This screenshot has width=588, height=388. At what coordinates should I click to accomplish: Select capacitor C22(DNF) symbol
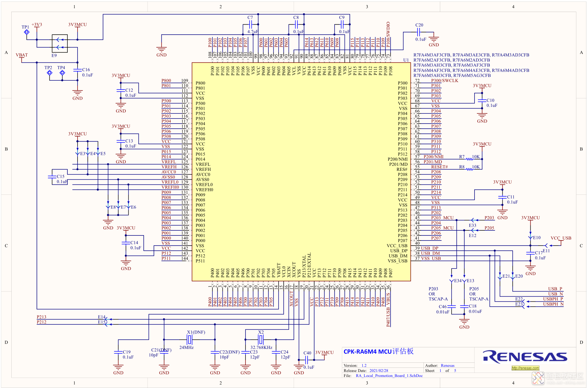coord(215,352)
